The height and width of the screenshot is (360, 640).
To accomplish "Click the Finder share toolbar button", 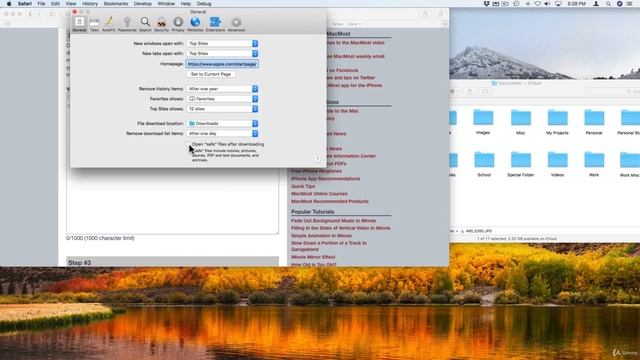I will [469, 91].
